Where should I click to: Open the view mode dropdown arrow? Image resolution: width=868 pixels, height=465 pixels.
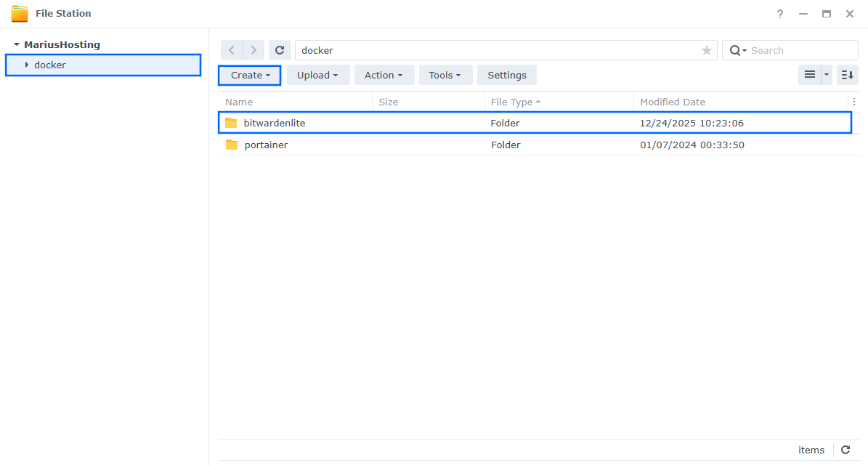point(825,75)
